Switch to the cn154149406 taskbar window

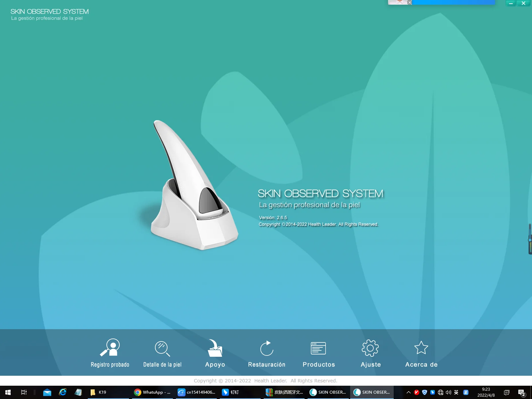tap(196, 392)
